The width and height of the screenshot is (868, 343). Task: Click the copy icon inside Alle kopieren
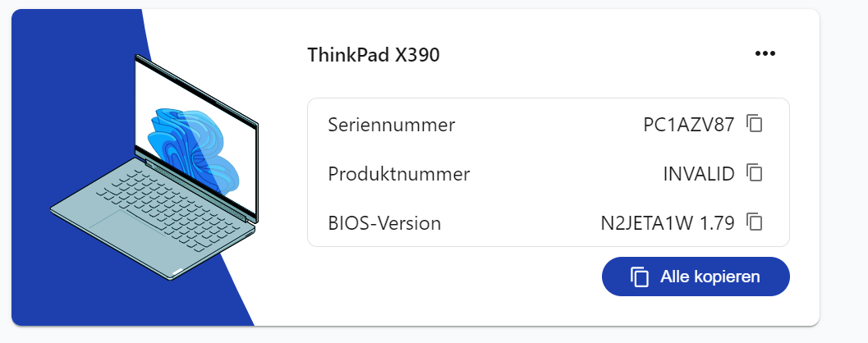[x=640, y=277]
